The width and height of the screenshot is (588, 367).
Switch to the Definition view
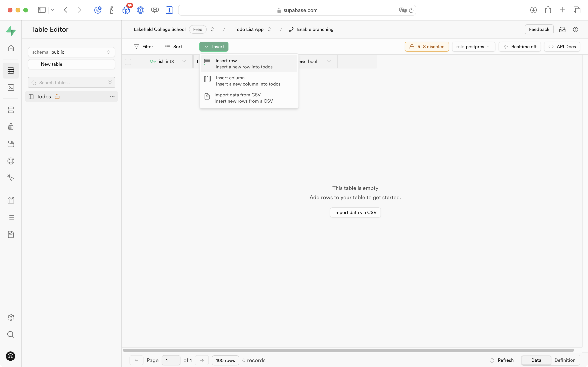click(x=565, y=360)
